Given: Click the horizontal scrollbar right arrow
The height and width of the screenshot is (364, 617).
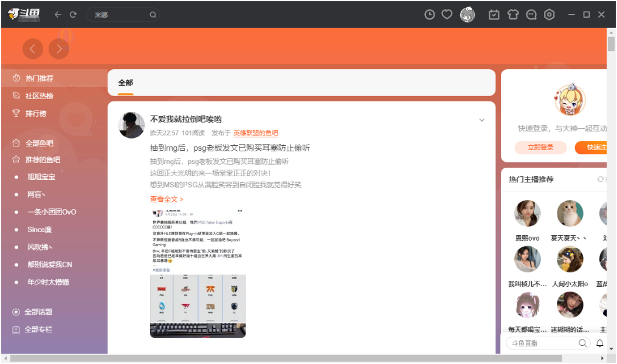Looking at the screenshot, I should 602,359.
